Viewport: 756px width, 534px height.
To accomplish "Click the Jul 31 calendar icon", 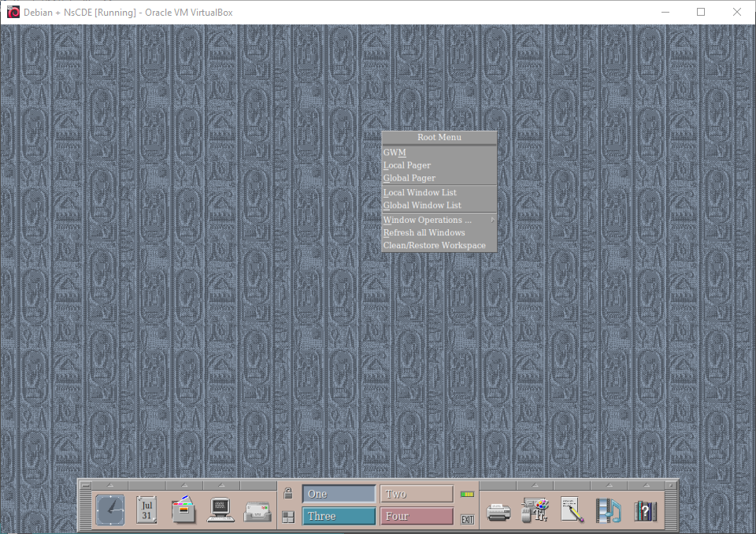I will [146, 510].
